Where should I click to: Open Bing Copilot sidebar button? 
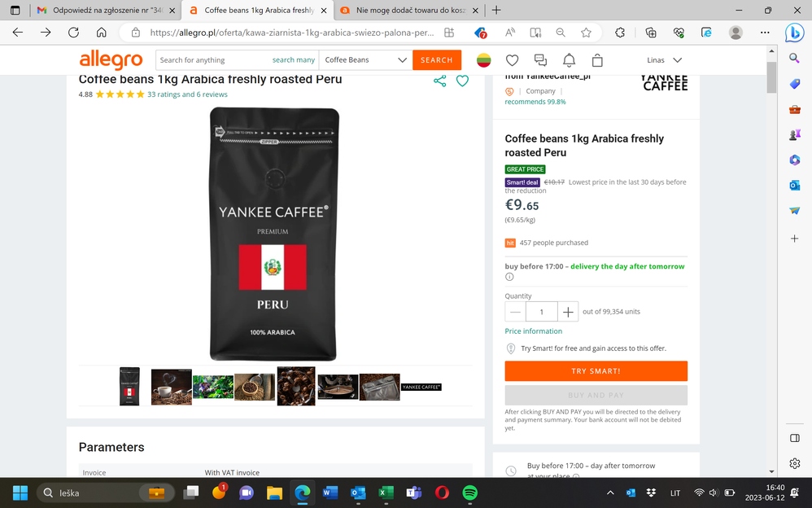point(794,33)
